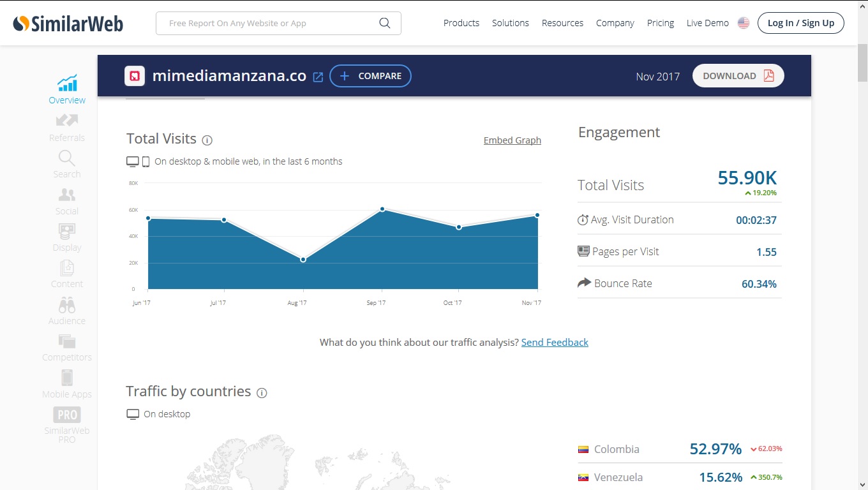Screen dimensions: 868x490
Task: Click the Total Visits info icon
Action: [207, 140]
